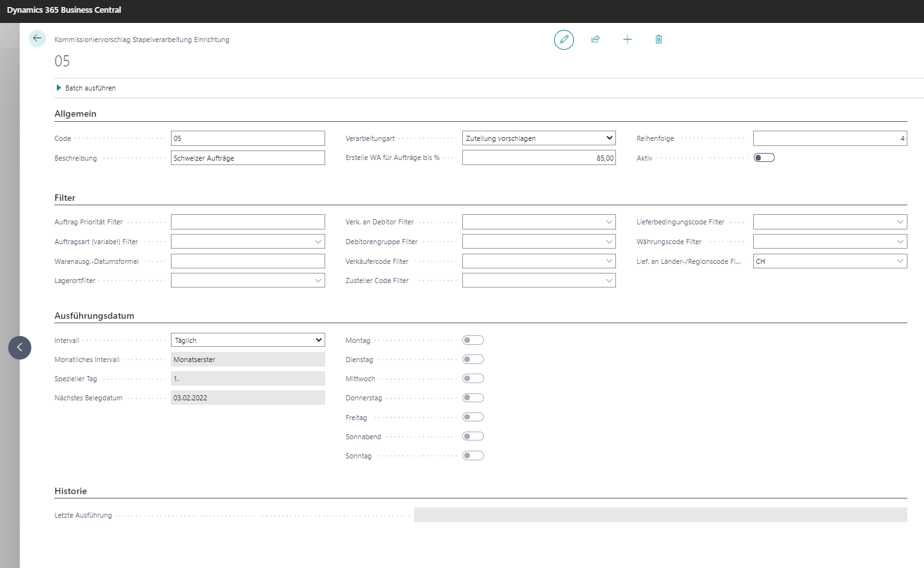Run the Batch ausführen action

coord(90,88)
